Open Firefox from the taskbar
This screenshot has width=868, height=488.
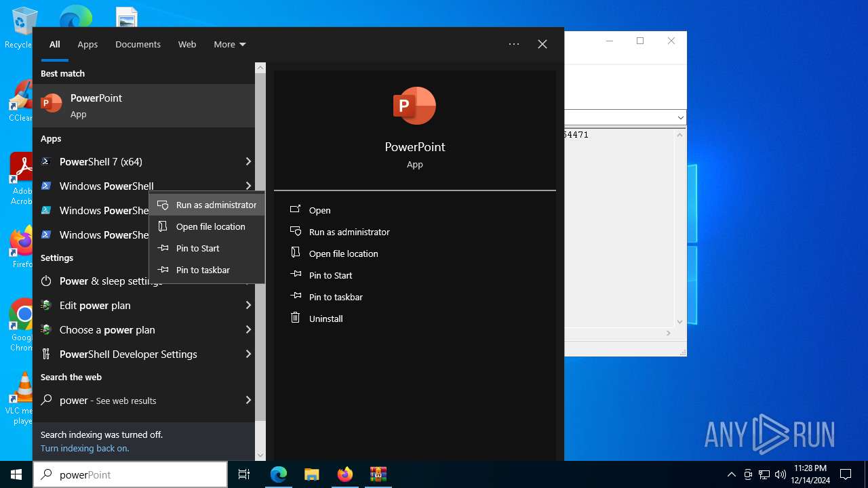(x=345, y=474)
